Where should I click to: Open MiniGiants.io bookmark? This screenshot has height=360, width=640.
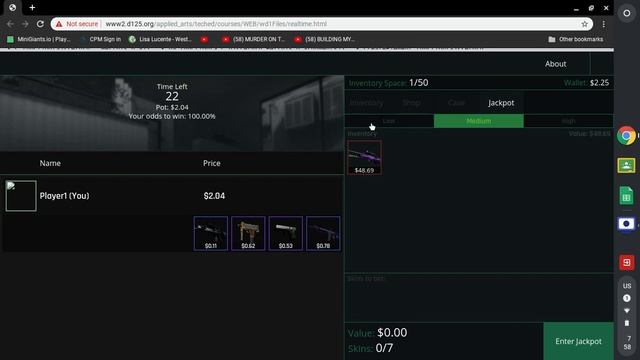(x=39, y=39)
